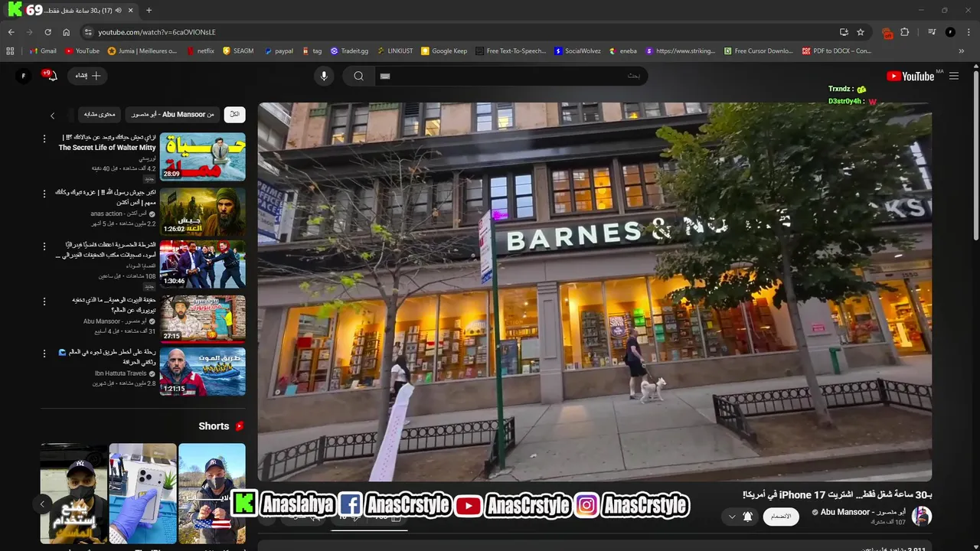The height and width of the screenshot is (551, 980).
Task: Click the Create (إنشاء) button
Action: [x=88, y=76]
